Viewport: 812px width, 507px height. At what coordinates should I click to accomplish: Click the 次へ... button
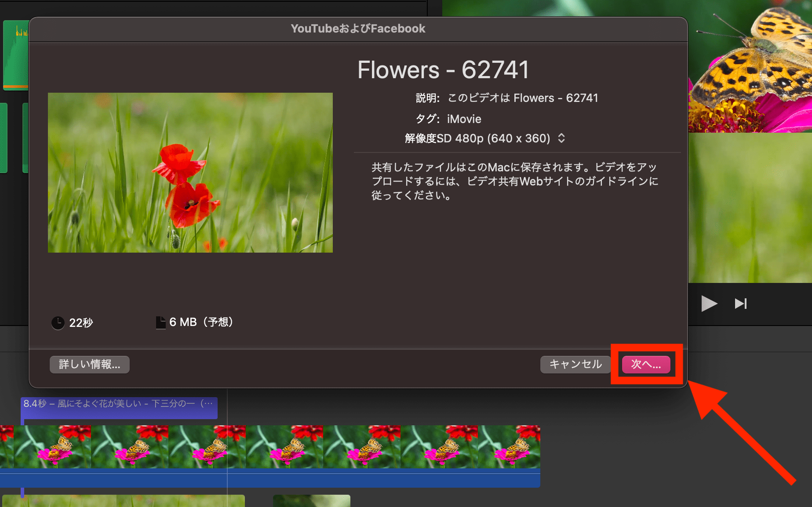tap(646, 364)
